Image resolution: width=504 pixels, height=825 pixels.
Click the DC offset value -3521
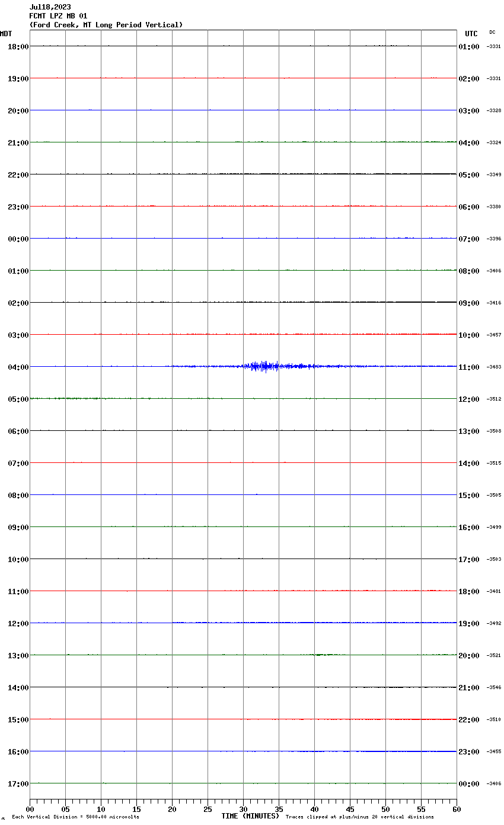[x=494, y=655]
